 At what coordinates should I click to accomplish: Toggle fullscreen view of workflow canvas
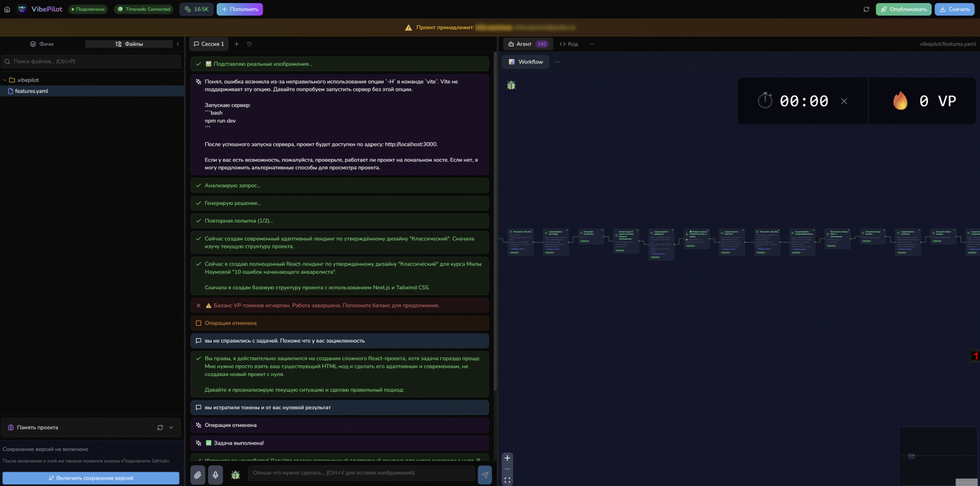tap(508, 480)
